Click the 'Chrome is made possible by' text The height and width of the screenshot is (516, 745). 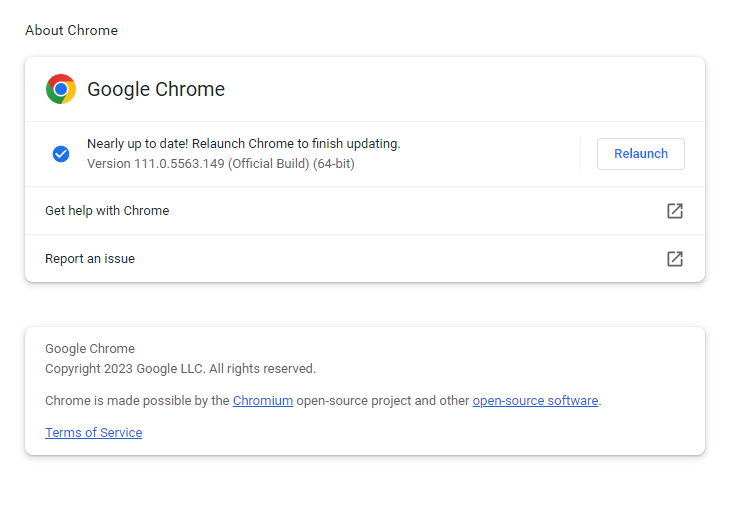[x=137, y=401]
